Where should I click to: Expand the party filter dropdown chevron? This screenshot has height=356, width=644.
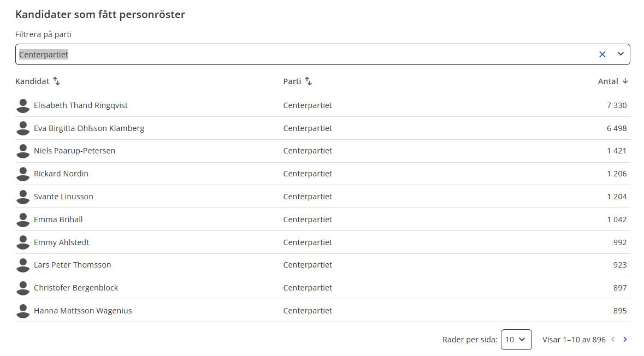pos(621,54)
